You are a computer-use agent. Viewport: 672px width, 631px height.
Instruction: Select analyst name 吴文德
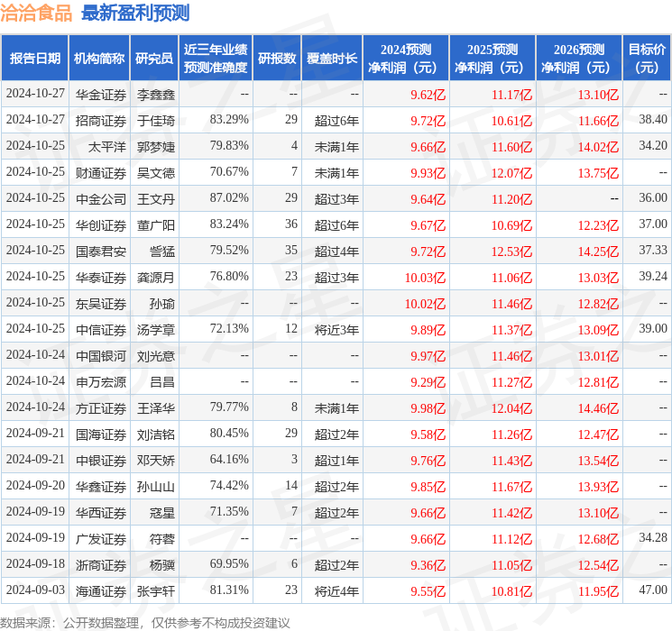pyautogui.click(x=156, y=173)
